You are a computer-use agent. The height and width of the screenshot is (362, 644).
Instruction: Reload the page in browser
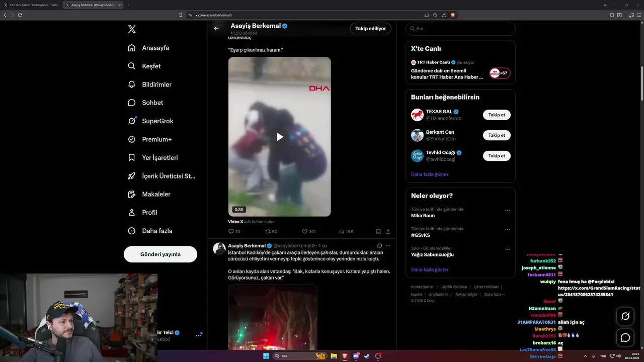tap(20, 15)
